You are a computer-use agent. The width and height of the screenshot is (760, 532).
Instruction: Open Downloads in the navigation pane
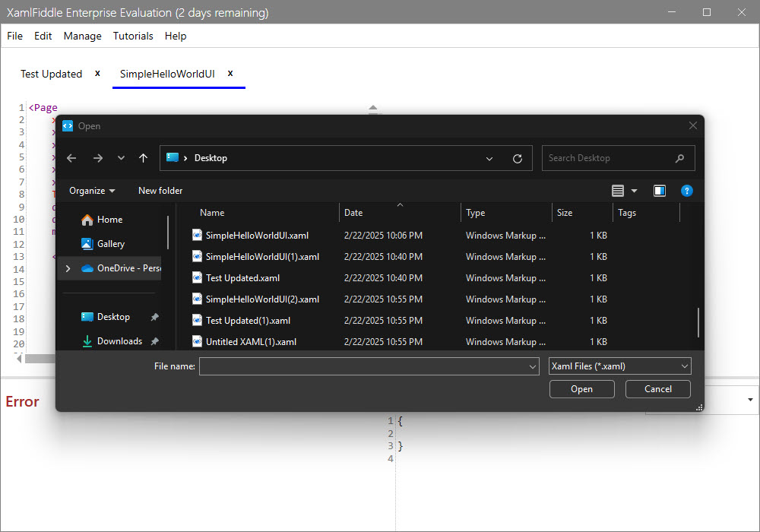(x=119, y=341)
